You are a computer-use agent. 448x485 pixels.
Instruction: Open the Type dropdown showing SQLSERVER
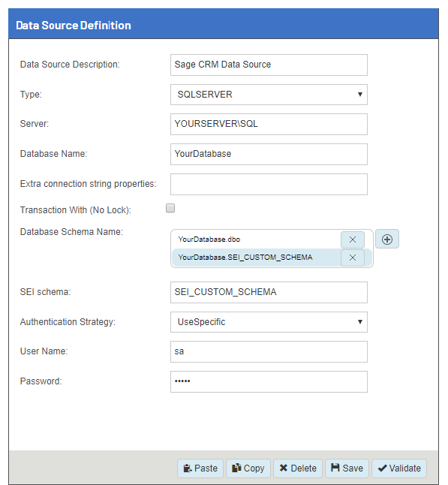click(x=269, y=95)
